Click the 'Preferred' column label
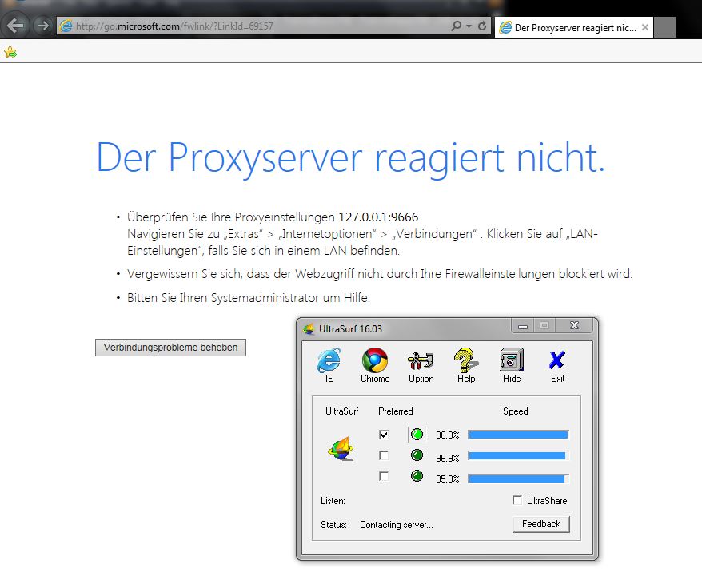 coord(395,411)
